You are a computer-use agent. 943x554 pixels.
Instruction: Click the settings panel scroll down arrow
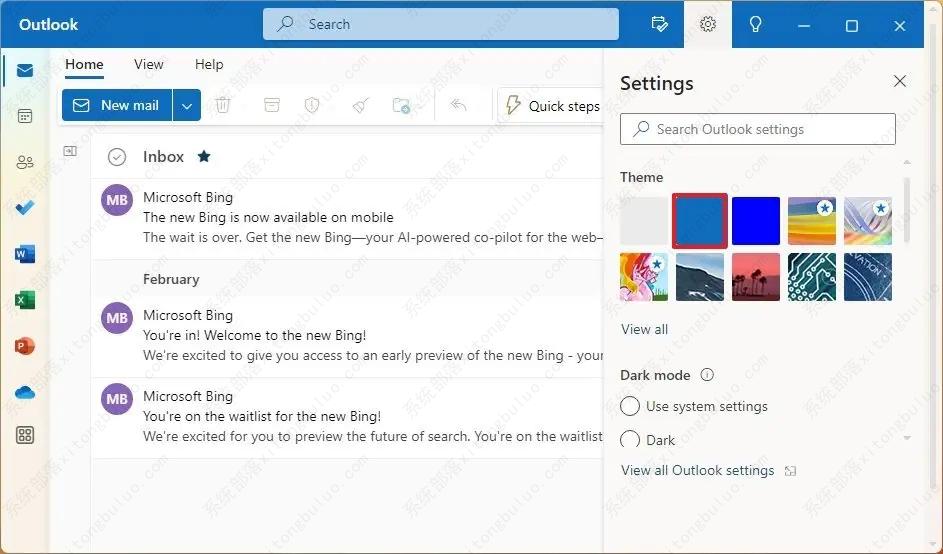906,438
